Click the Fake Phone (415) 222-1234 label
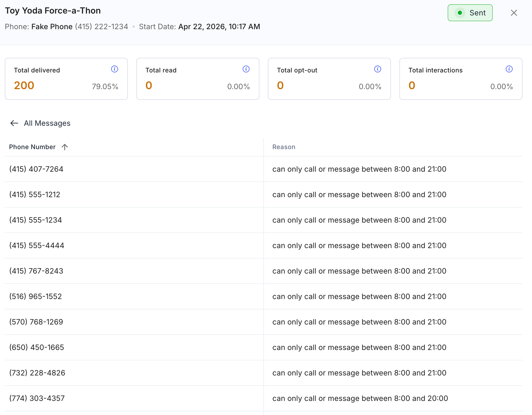Image resolution: width=532 pixels, height=415 pixels. click(80, 27)
